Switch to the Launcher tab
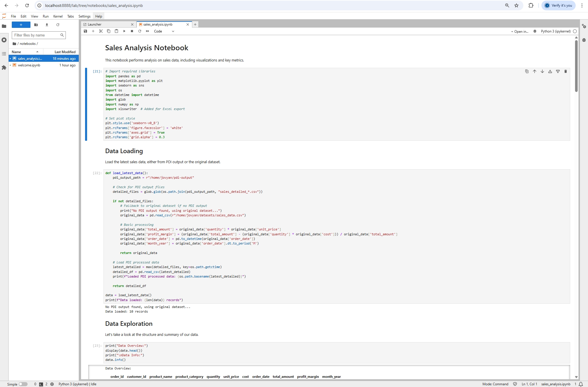 click(x=95, y=24)
